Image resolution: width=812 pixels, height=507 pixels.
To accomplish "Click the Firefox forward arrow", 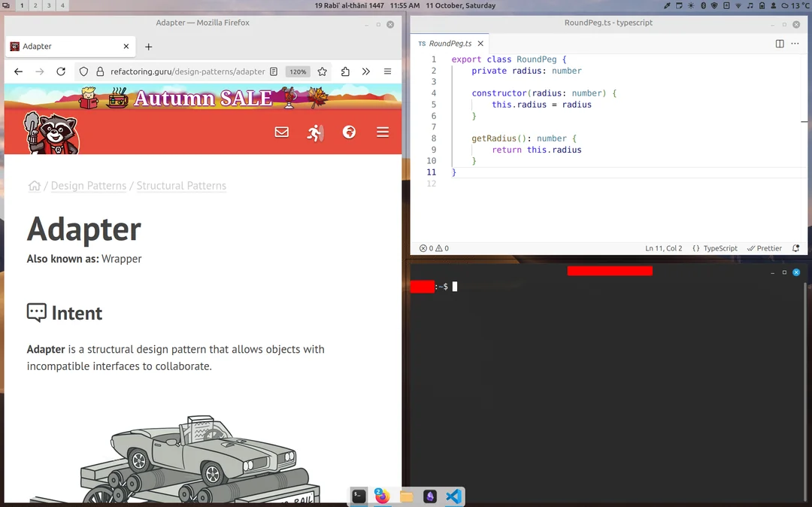I will coord(40,71).
